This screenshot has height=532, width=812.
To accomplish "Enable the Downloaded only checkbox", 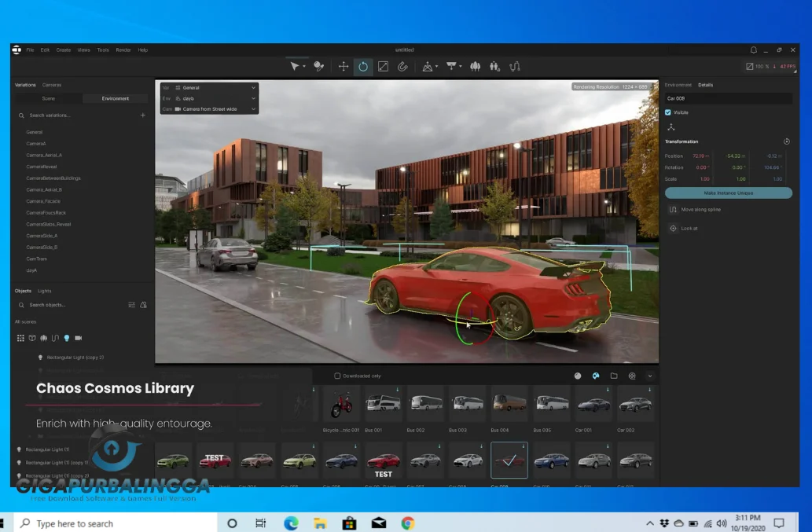I will tap(337, 376).
